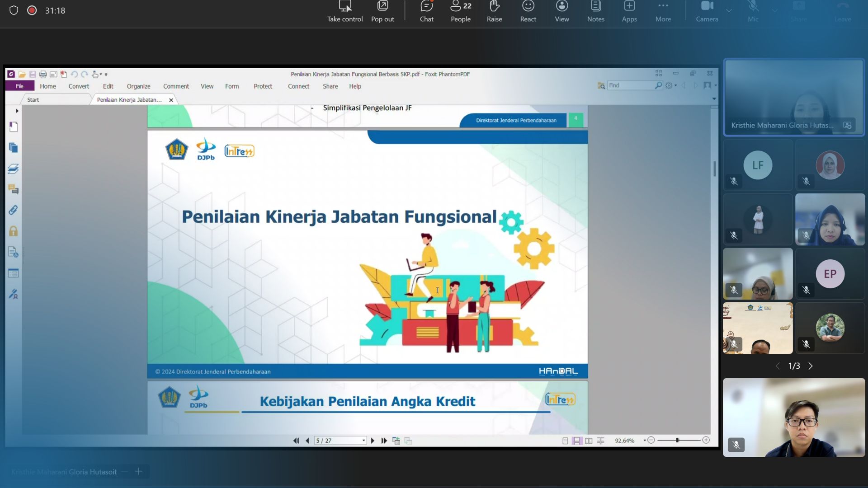Viewport: 868px width, 488px height.
Task: Select Kristhie Maharani video thumbnail
Action: tap(793, 97)
